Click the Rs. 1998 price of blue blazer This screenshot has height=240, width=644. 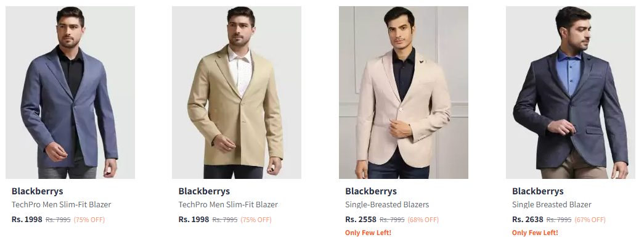click(27, 220)
